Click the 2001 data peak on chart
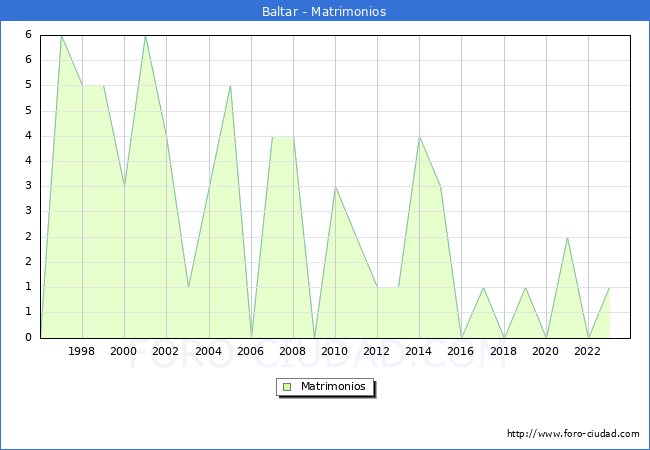 tap(145, 36)
